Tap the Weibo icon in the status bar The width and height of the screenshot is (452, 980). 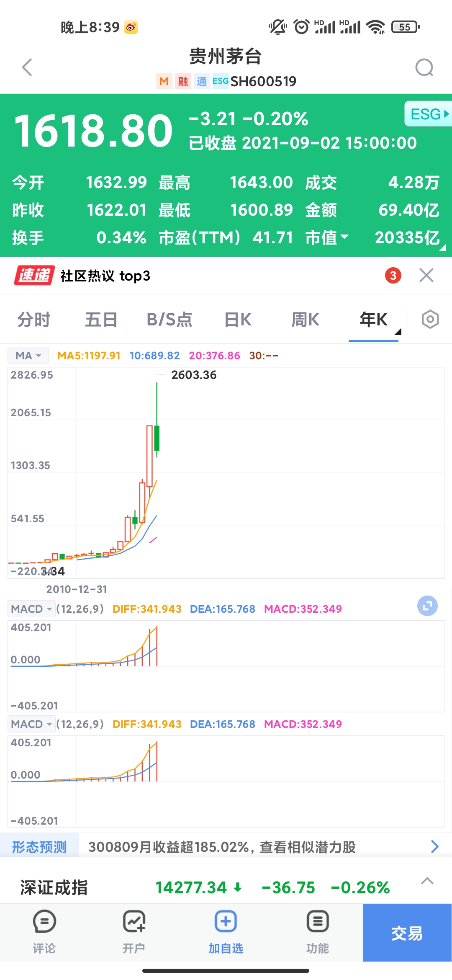tap(131, 27)
